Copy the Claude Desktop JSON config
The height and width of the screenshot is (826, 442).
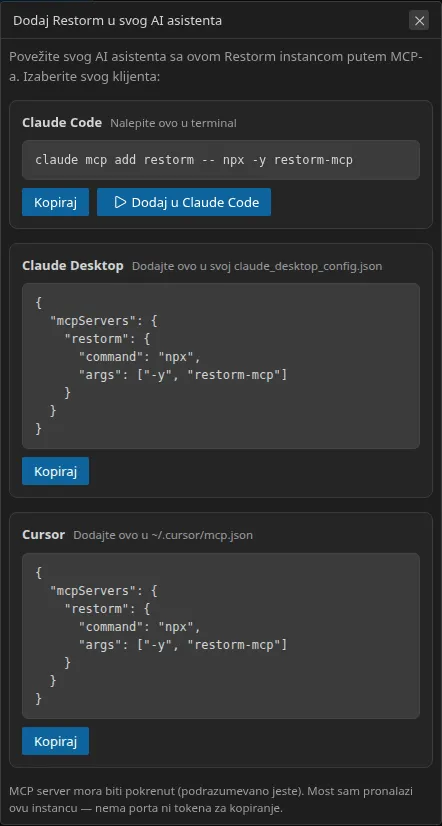(x=55, y=471)
